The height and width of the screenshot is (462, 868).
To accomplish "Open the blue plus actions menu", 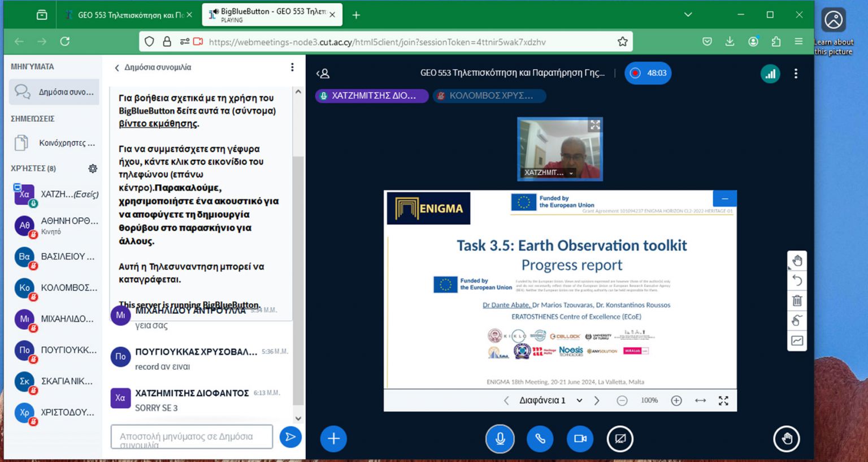I will (x=333, y=438).
